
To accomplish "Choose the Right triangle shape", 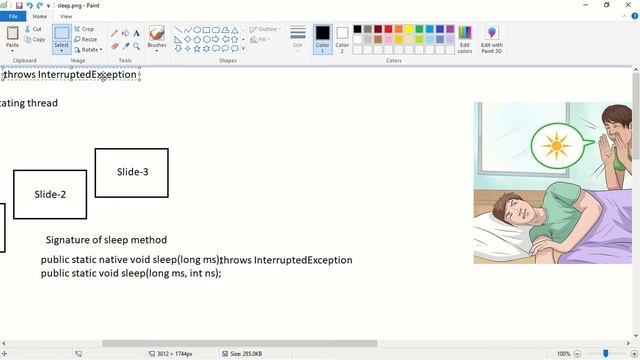I will click(x=178, y=39).
